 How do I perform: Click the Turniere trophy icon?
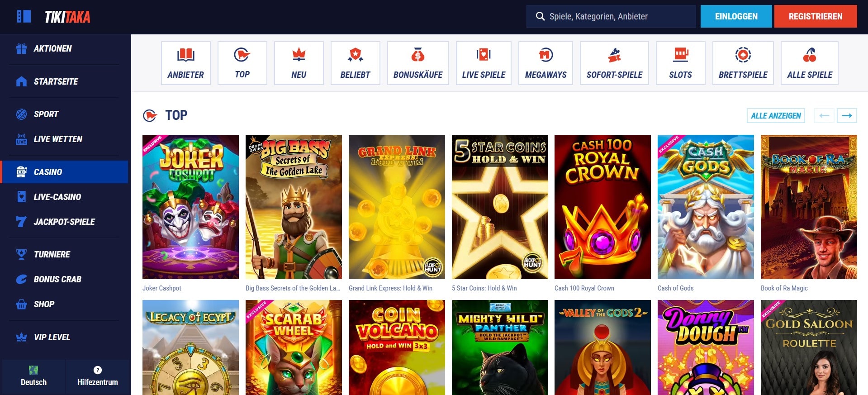[x=21, y=254]
